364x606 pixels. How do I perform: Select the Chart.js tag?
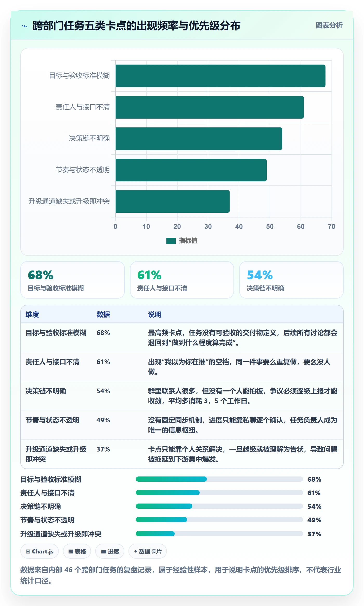(40, 551)
